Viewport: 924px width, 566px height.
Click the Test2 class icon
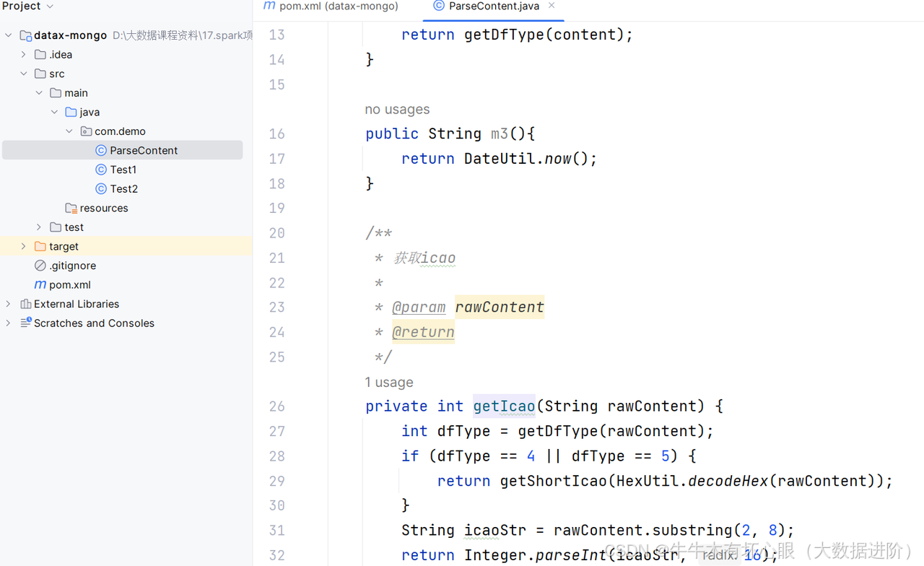(101, 188)
